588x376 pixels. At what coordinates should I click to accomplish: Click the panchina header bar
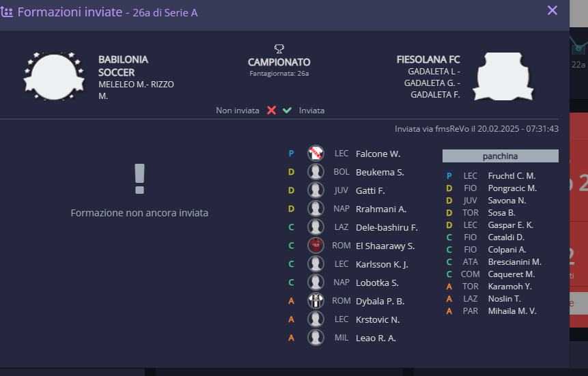pos(500,156)
